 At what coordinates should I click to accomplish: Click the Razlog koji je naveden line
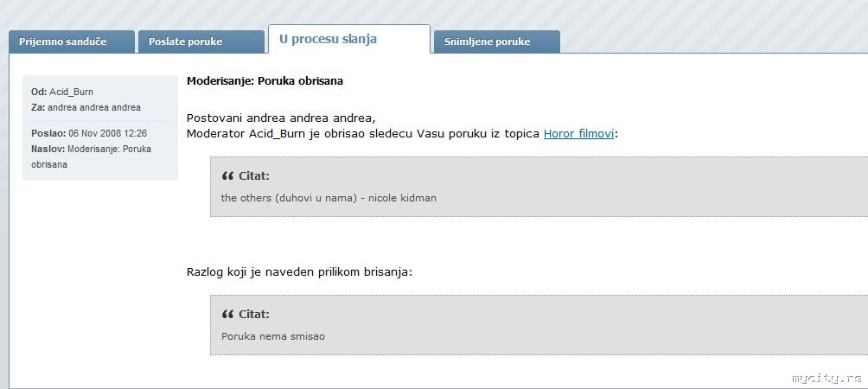tap(299, 271)
